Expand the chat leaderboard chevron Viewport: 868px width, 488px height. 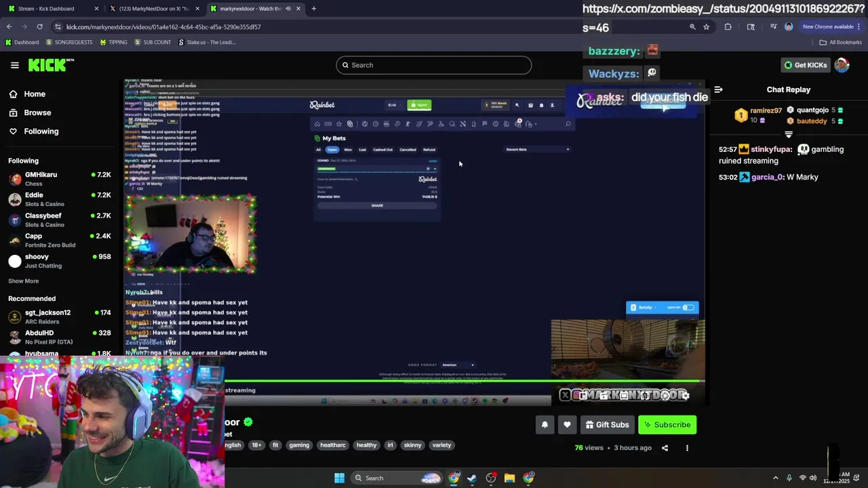(788, 134)
